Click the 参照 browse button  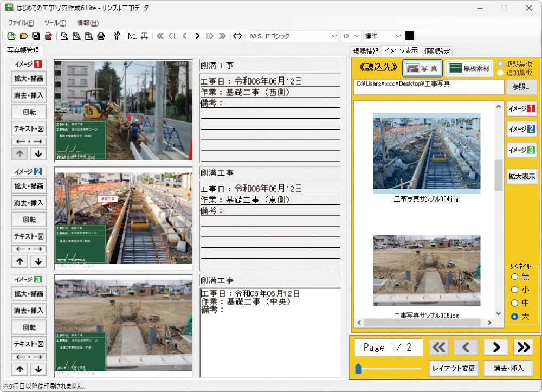522,87
